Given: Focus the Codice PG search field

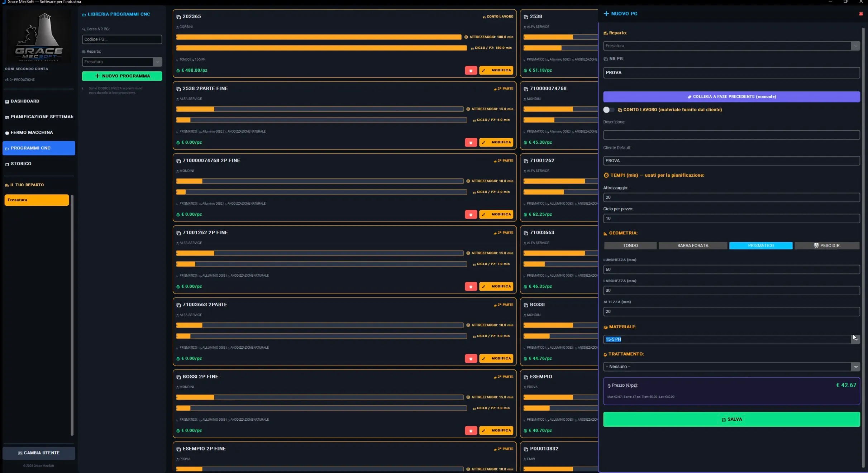Looking at the screenshot, I should click(x=122, y=39).
